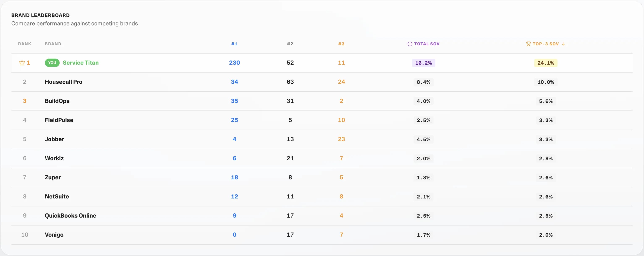Click the RANK column header
644x256 pixels.
click(25, 44)
